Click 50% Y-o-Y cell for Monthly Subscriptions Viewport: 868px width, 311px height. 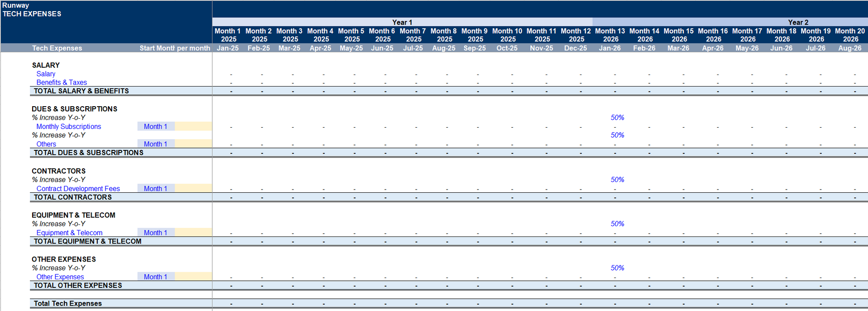[617, 118]
